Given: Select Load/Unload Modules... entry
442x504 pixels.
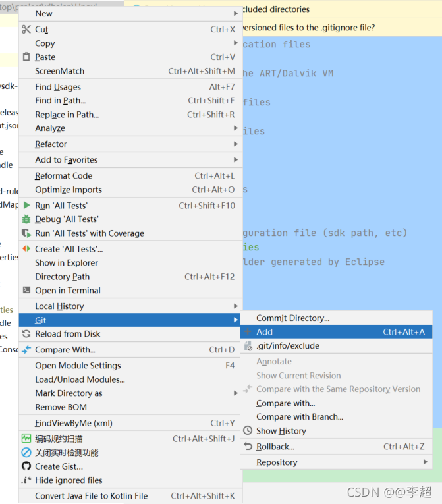Looking at the screenshot, I should coord(130,379).
